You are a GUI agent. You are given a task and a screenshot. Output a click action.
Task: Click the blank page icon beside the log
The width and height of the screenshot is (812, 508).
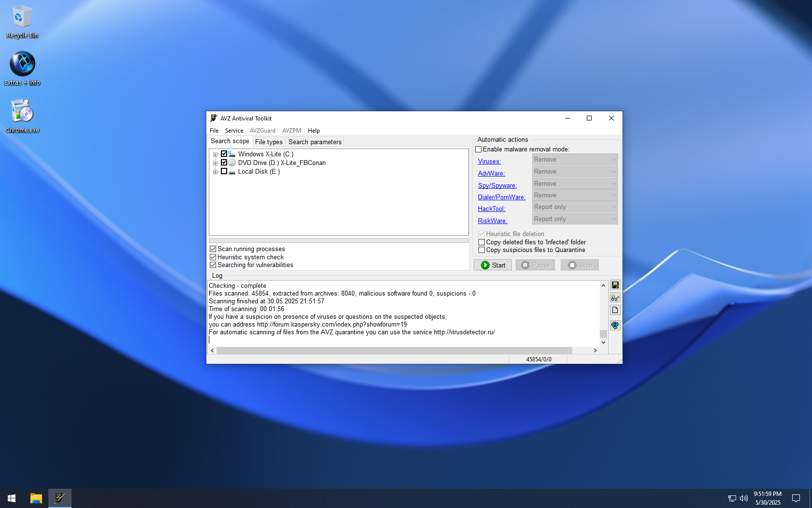(615, 310)
